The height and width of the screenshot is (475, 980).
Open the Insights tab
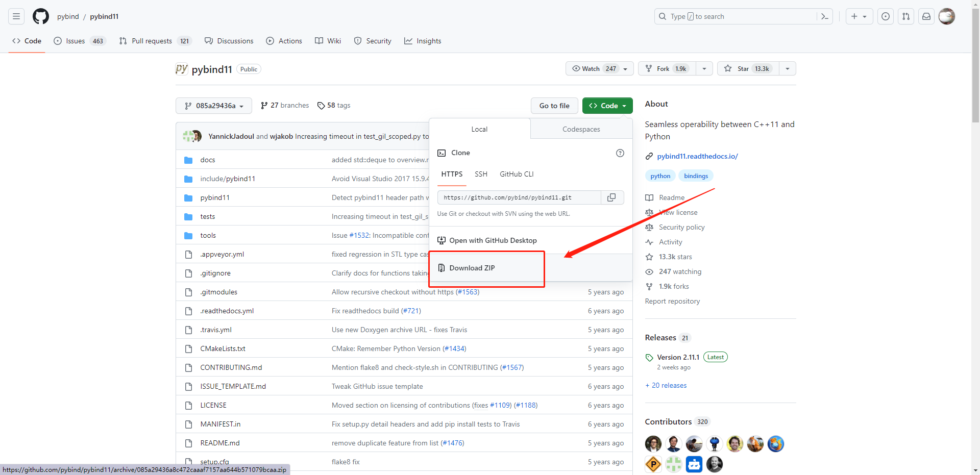point(423,41)
